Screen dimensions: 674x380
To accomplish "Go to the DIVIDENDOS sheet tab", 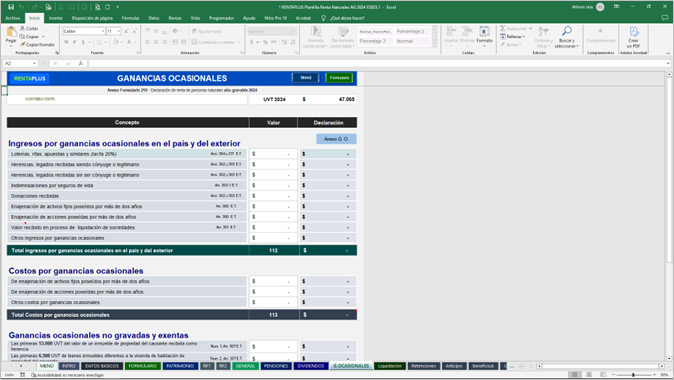I will 311,366.
